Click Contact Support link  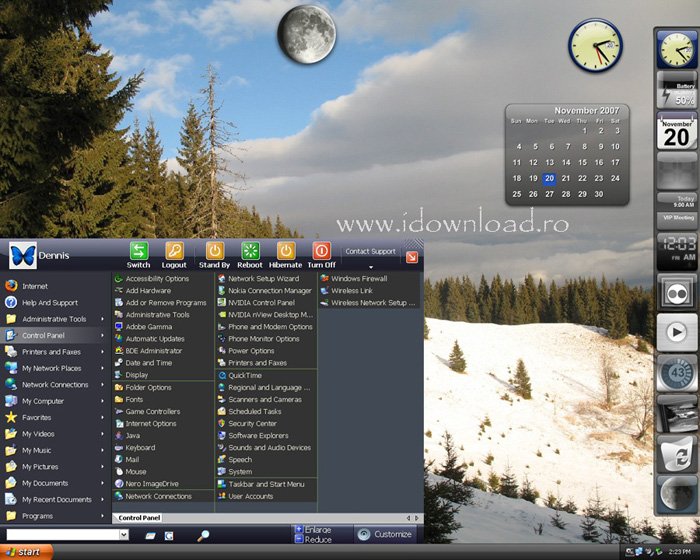coord(371,251)
